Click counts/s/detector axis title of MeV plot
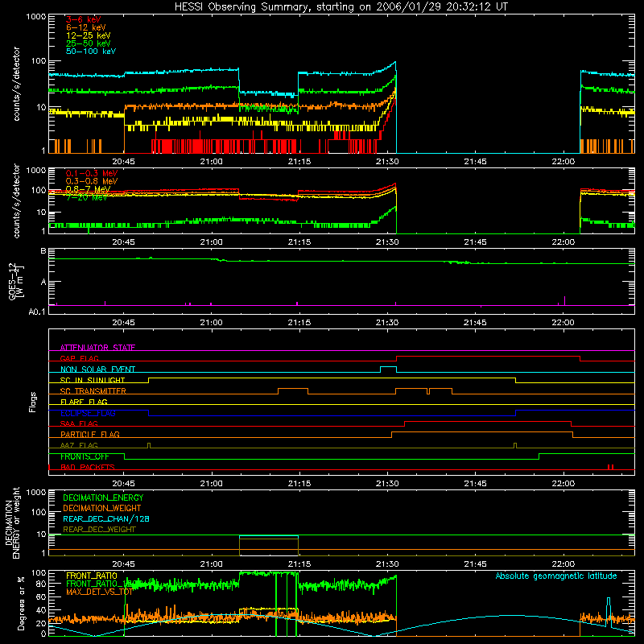The image size is (644, 644). click(x=16, y=200)
